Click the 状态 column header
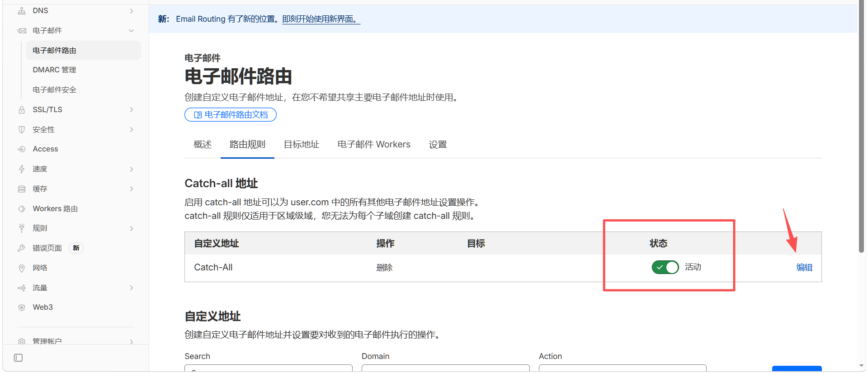The image size is (868, 373). point(658,244)
